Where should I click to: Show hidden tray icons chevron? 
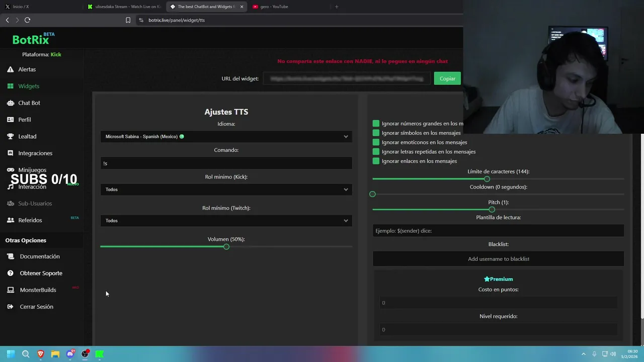[x=584, y=354]
